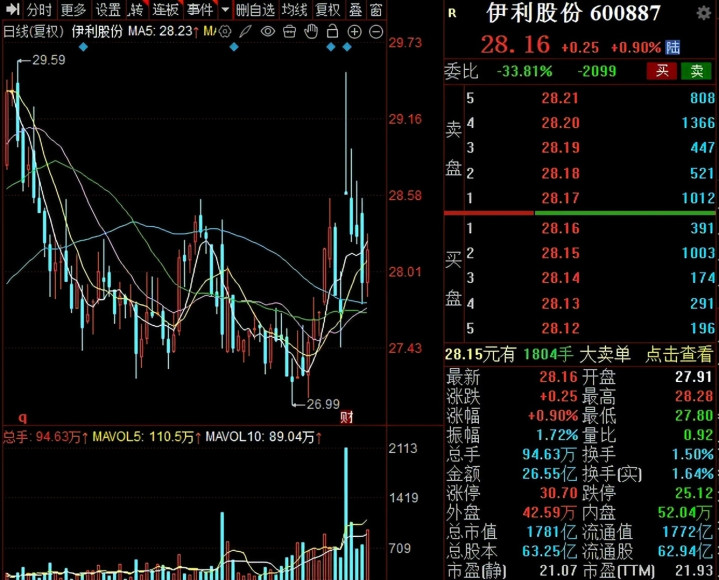Screen dimensions: 719x580
Task: Open quote panel settings gear
Action: point(703,13)
